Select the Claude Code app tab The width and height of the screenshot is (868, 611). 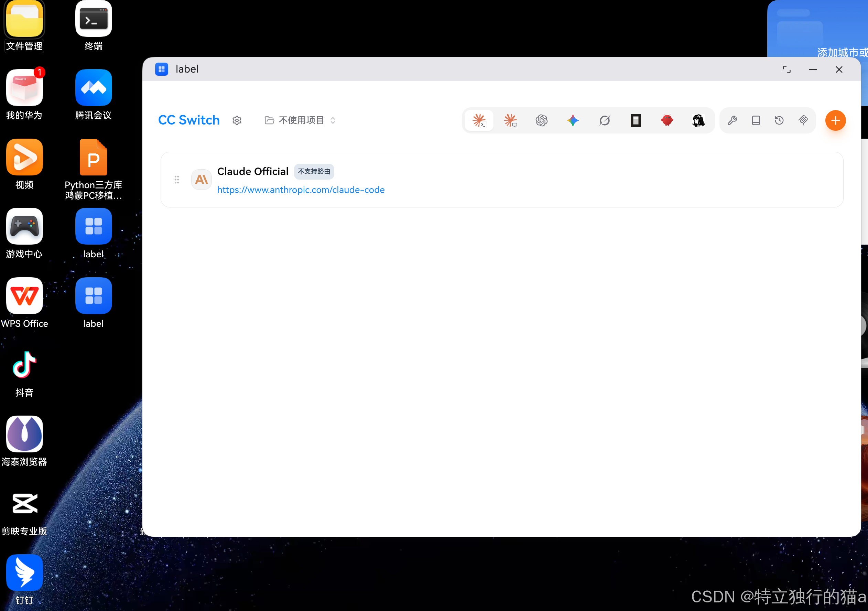[x=479, y=121]
